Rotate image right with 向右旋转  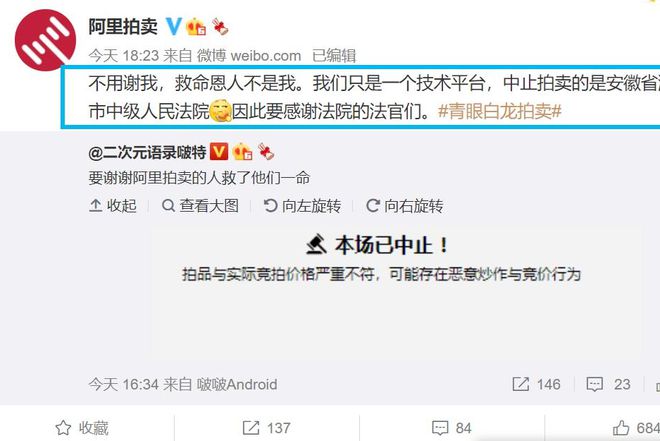[405, 206]
